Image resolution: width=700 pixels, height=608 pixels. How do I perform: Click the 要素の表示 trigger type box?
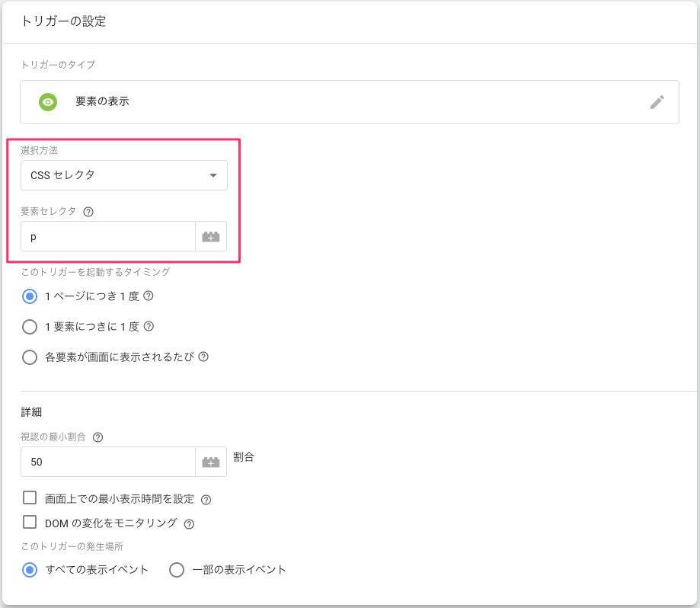click(x=350, y=102)
